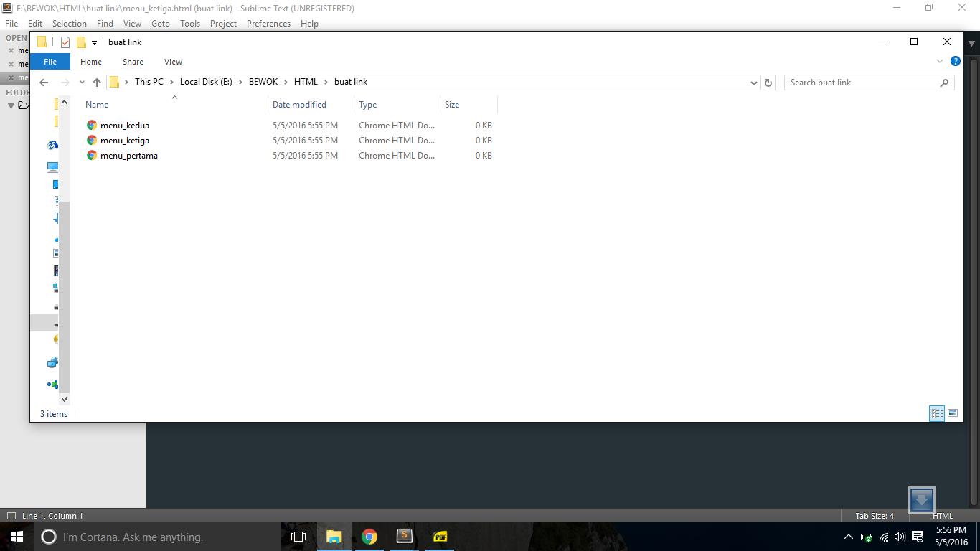This screenshot has width=980, height=551.
Task: Expand address bar history dropdown
Action: tap(753, 83)
